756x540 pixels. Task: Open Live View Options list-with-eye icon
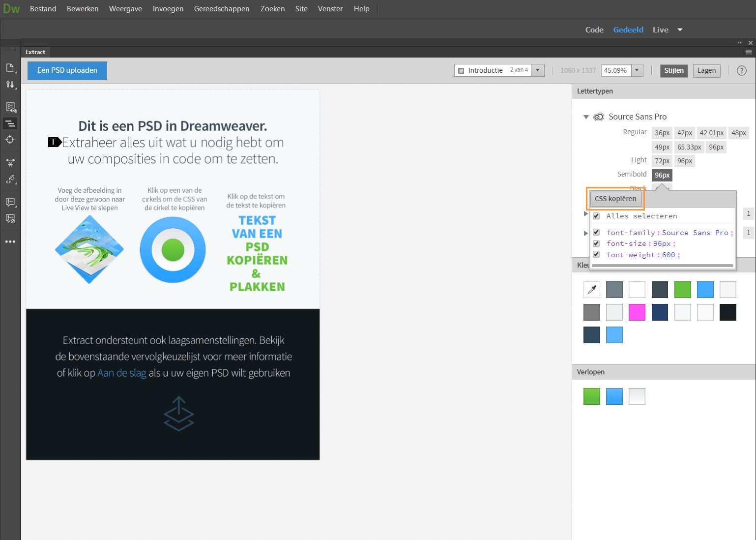[x=10, y=107]
